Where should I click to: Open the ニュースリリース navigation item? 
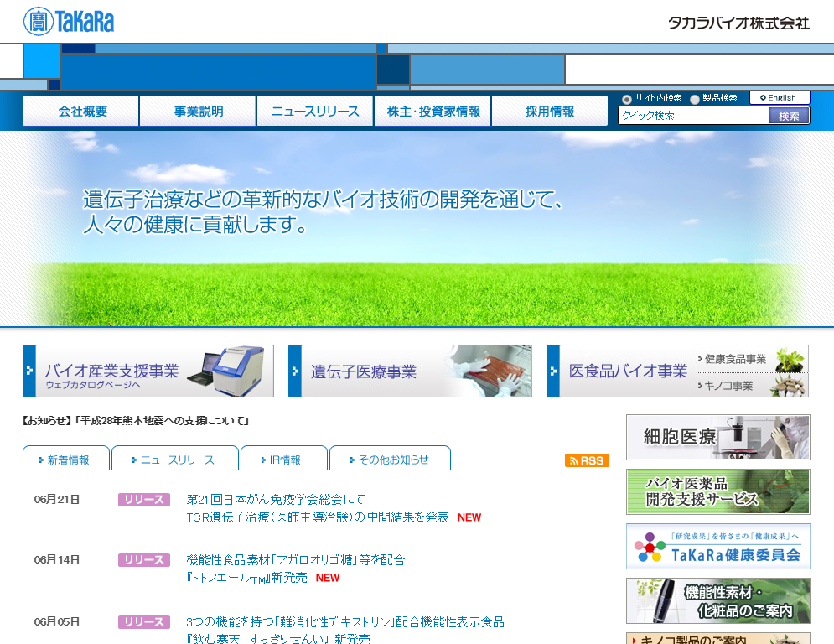click(x=315, y=112)
